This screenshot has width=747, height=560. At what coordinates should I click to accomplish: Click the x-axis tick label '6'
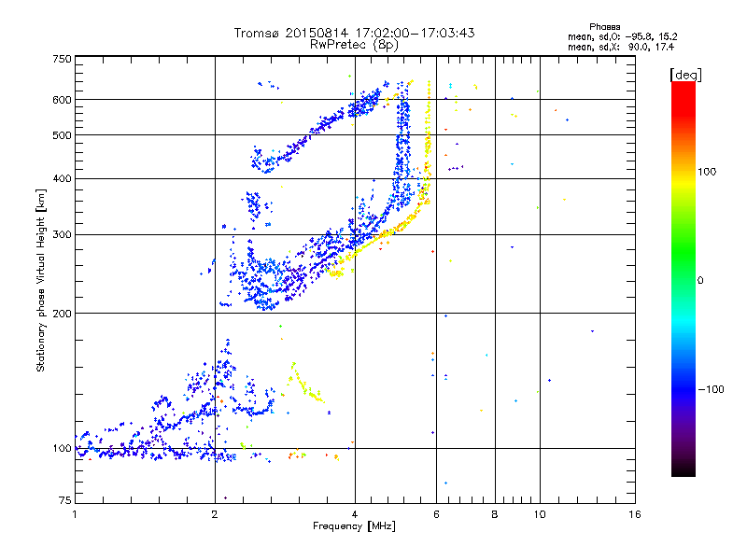(x=436, y=514)
